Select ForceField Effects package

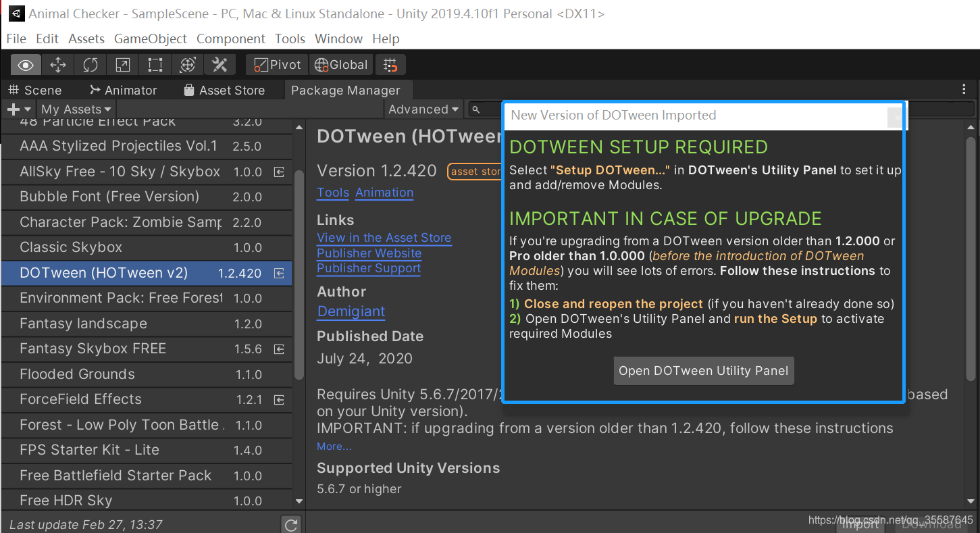click(x=147, y=399)
